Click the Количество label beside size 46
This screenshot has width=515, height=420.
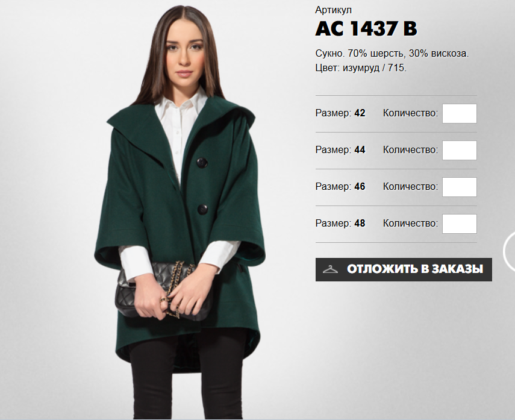[x=411, y=187]
